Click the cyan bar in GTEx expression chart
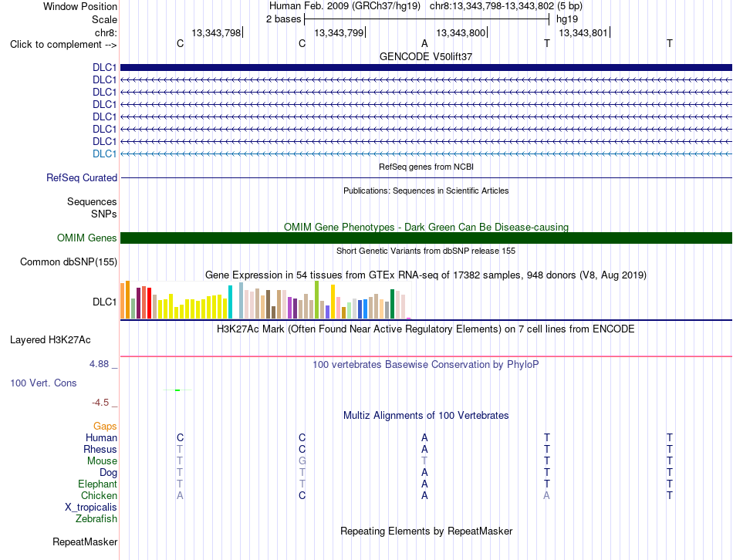The image size is (733, 560). tap(230, 302)
